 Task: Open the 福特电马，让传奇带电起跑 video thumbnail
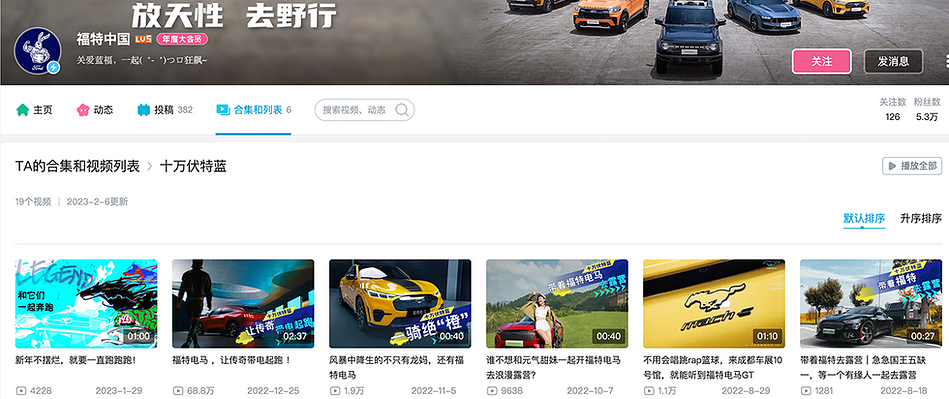[x=243, y=304]
